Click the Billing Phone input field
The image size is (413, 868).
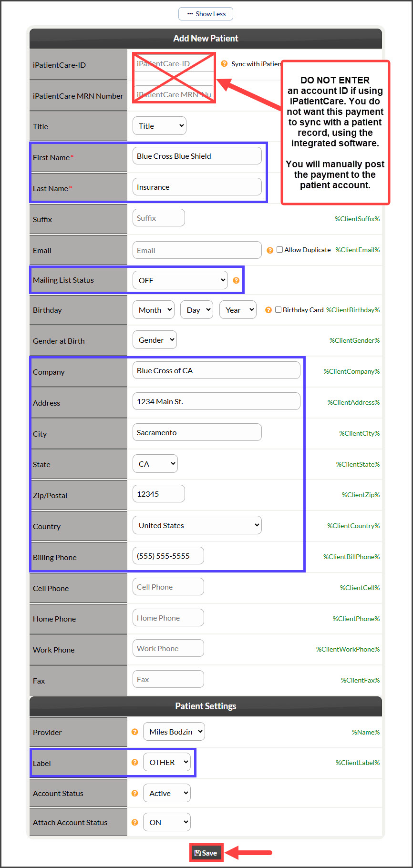(168, 556)
